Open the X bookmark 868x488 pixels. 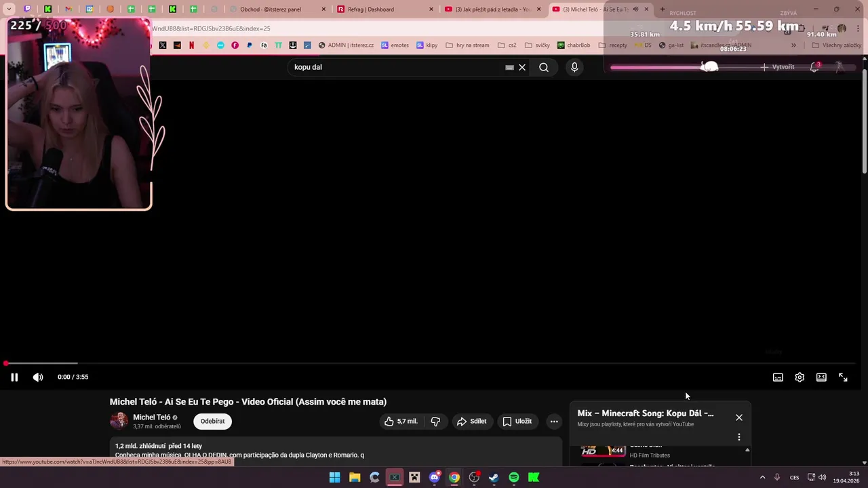(163, 45)
